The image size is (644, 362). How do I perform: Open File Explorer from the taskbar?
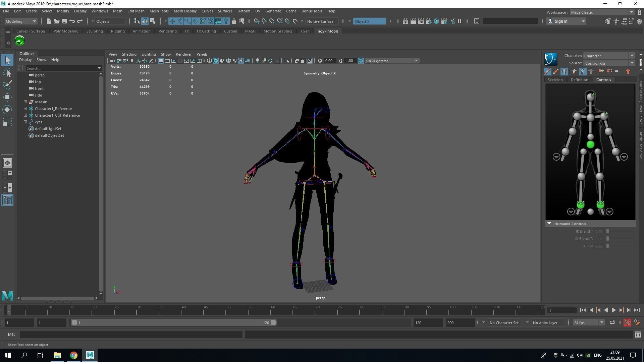click(57, 355)
